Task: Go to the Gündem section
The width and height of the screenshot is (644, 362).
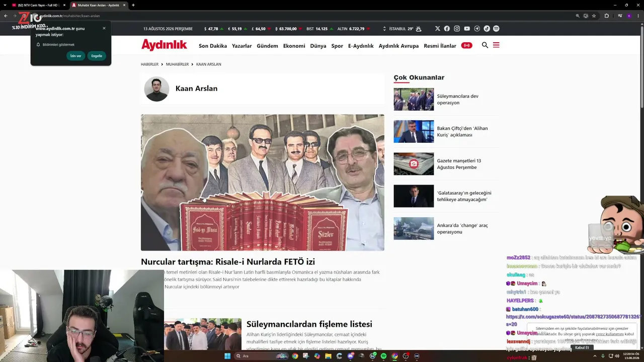Action: point(267,46)
